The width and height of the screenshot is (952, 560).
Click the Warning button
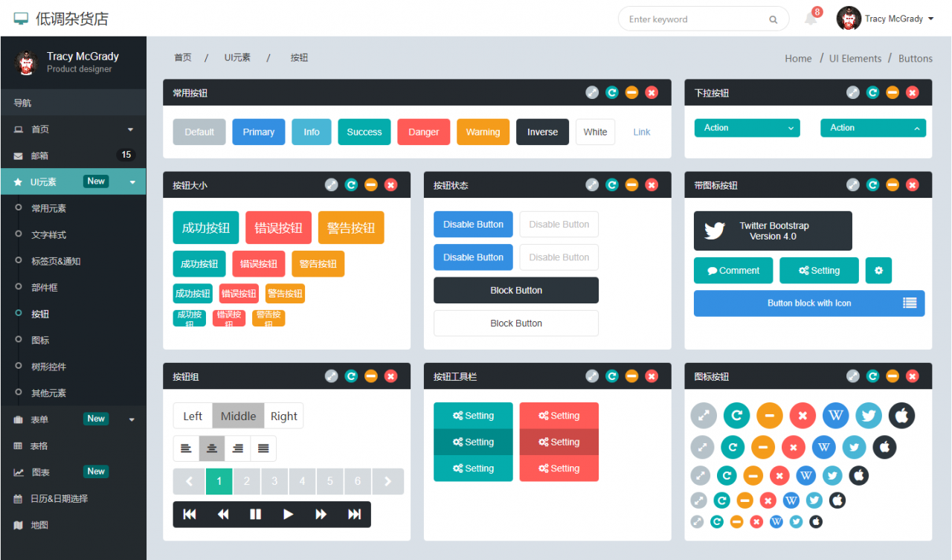(483, 132)
